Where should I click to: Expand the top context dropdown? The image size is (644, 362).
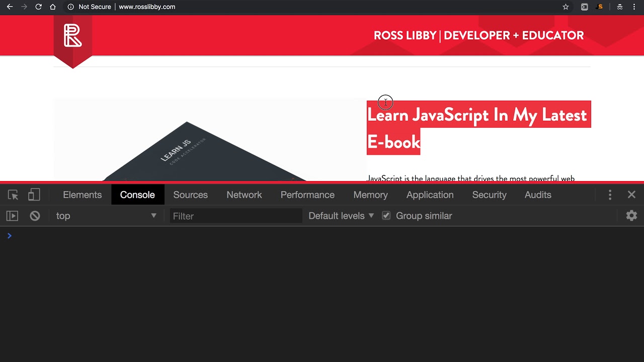106,216
